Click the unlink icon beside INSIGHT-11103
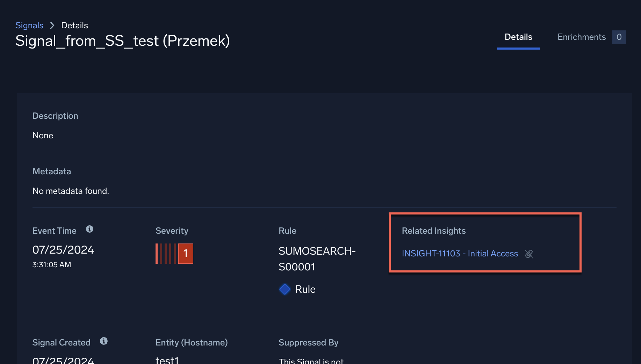641x364 pixels. pyautogui.click(x=529, y=254)
